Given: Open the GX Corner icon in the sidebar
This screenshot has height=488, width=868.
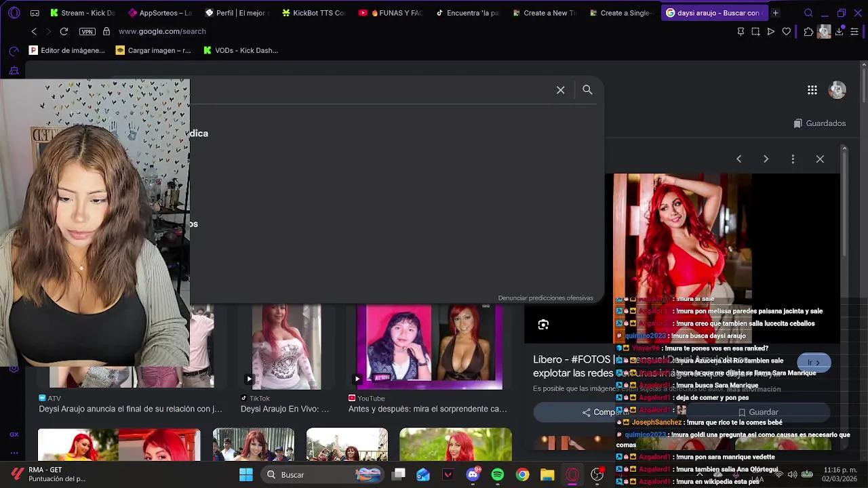Looking at the screenshot, I should point(14,434).
